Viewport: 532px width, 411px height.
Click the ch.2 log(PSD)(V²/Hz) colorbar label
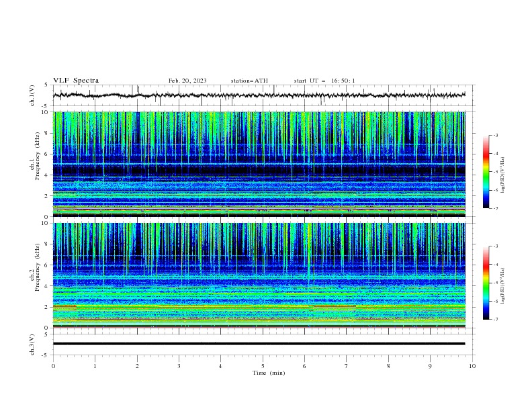pyautogui.click(x=502, y=286)
